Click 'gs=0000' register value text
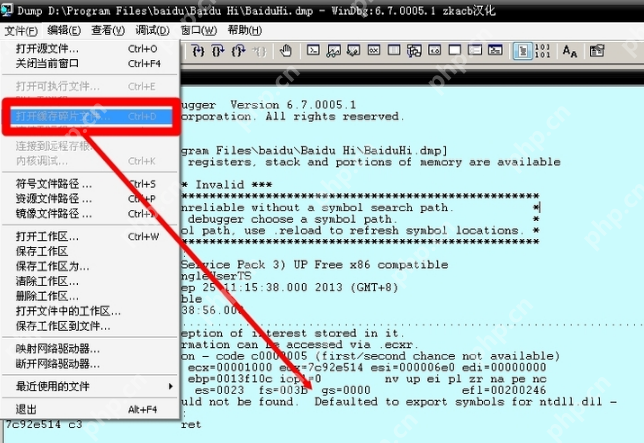Screen dimensions: 644x443 (x=346, y=390)
